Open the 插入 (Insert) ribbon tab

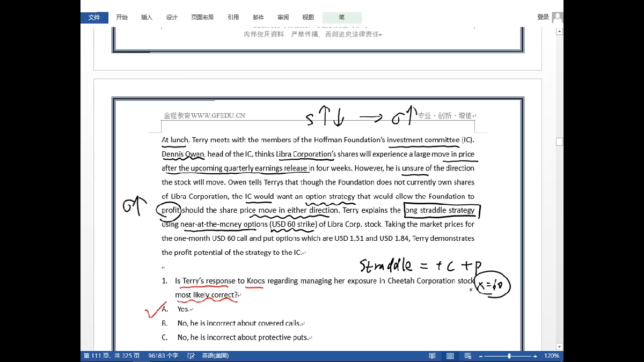pos(147,17)
